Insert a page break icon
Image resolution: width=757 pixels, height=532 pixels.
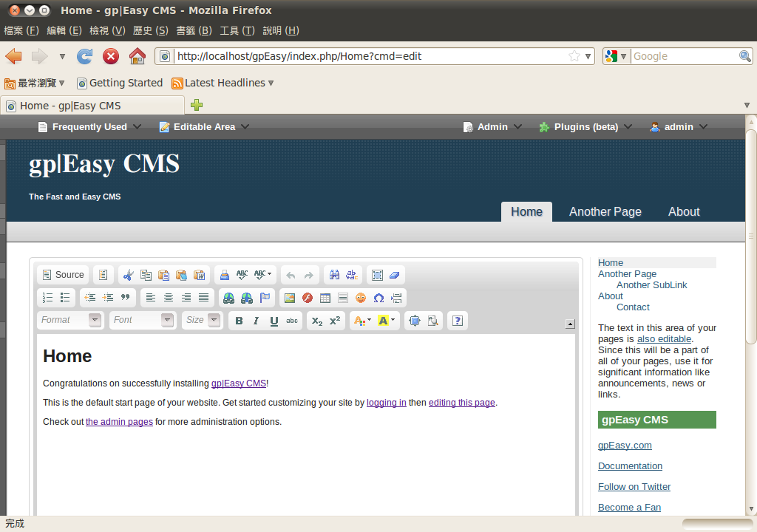click(x=396, y=298)
